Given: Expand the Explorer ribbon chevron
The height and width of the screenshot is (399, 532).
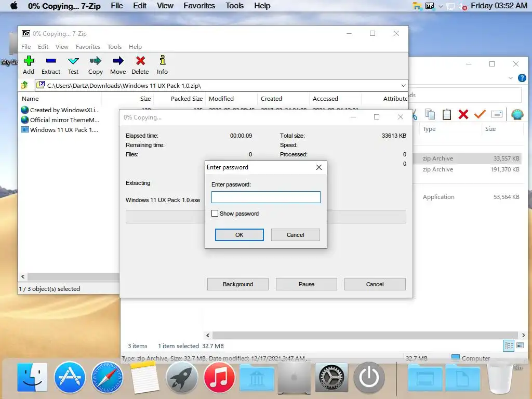Looking at the screenshot, I should click(x=511, y=78).
